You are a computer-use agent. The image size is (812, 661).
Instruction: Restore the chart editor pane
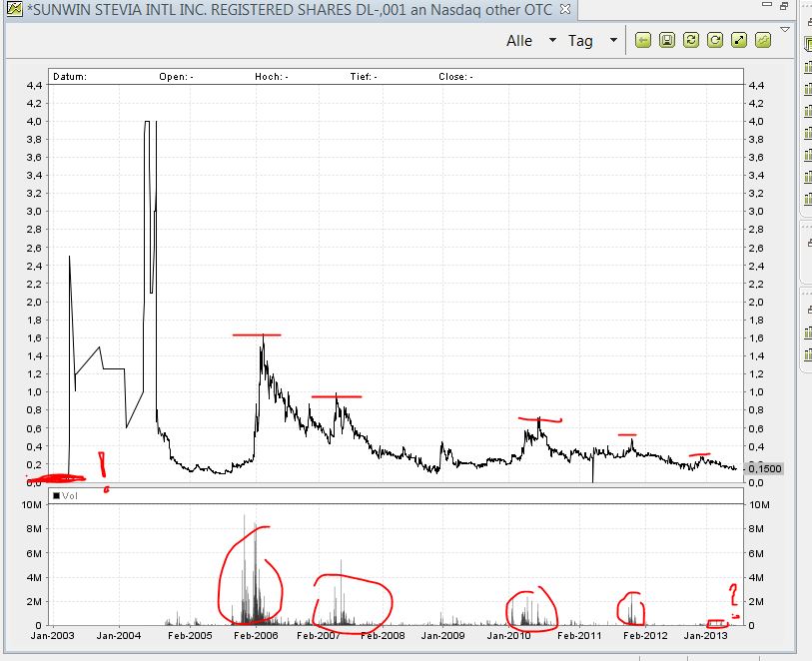pyautogui.click(x=784, y=6)
